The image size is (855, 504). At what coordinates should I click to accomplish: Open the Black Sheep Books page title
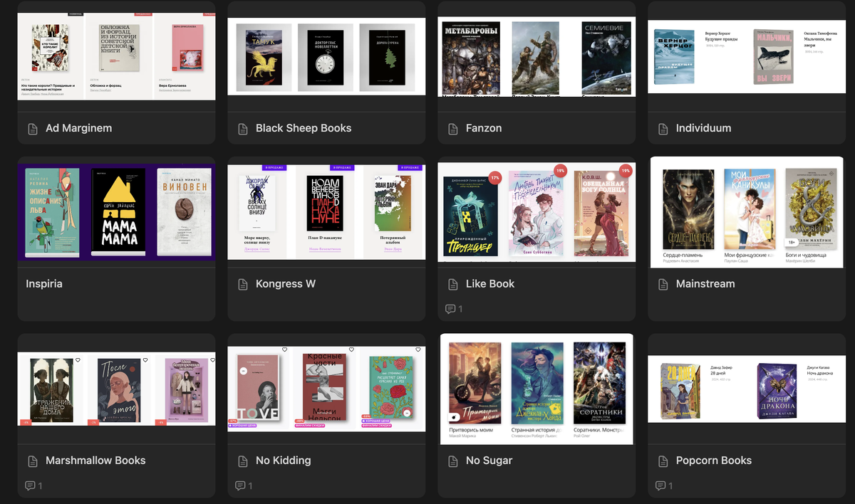coord(304,128)
